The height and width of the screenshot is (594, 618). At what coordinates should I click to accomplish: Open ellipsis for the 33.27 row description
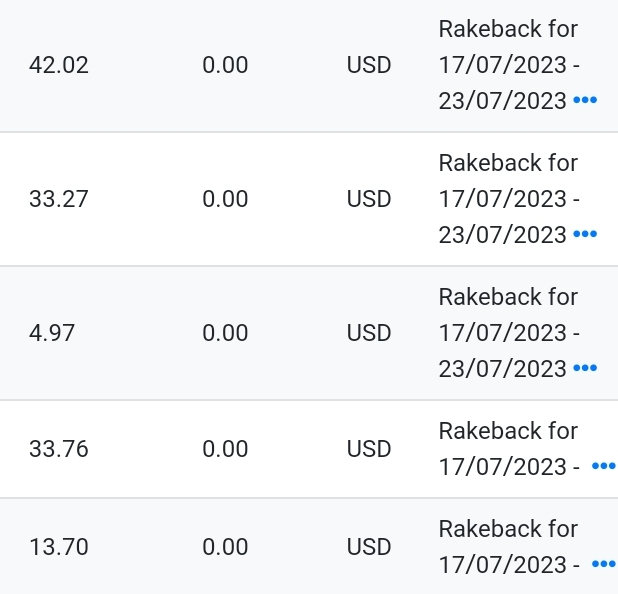click(x=585, y=234)
